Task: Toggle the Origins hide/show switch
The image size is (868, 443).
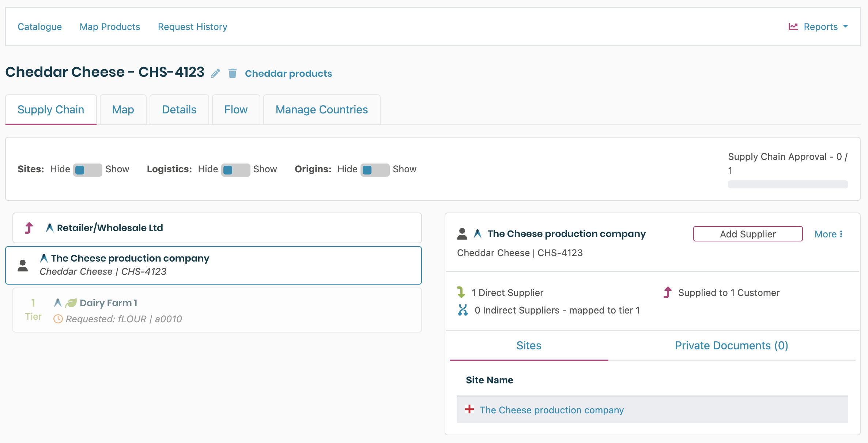Action: coord(375,170)
